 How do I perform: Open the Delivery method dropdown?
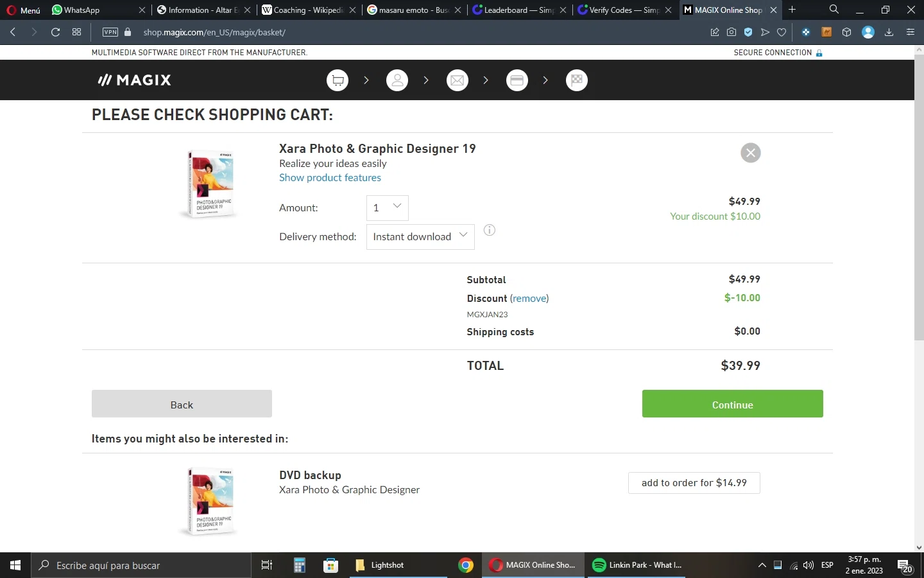coord(420,236)
